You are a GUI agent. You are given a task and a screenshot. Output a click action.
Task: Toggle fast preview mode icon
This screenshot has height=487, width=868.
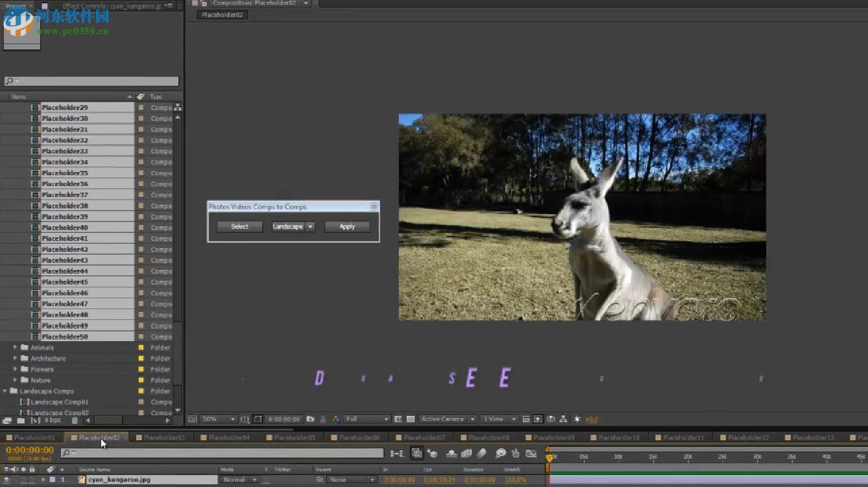pos(538,419)
